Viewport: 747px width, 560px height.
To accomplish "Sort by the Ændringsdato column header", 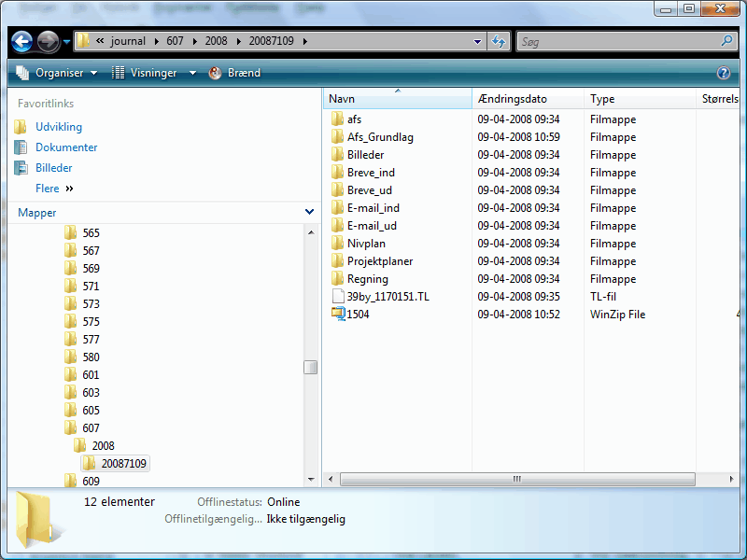I will 528,99.
